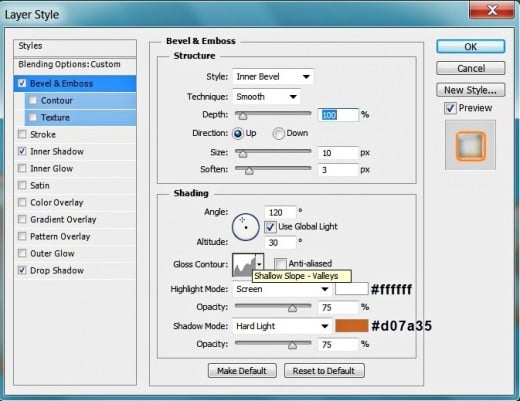Enable the Texture sub-option checkbox

click(33, 117)
